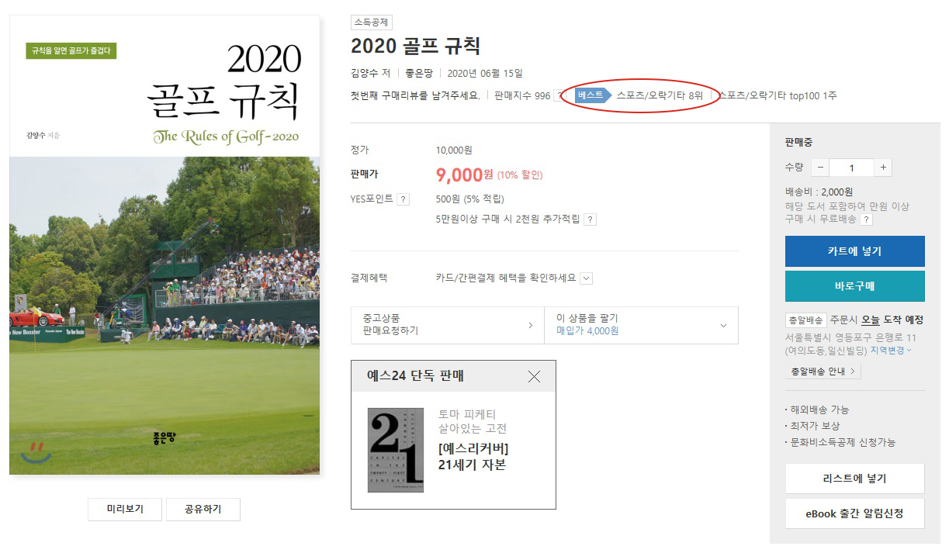The height and width of the screenshot is (560, 949).
Task: Close the 예스24 단독 판매 popup
Action: [x=534, y=376]
